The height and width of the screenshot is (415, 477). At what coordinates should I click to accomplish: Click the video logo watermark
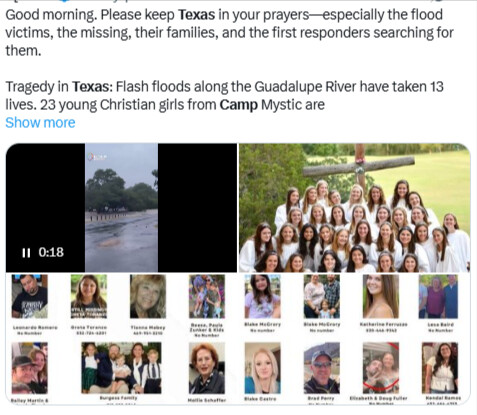[x=97, y=157]
